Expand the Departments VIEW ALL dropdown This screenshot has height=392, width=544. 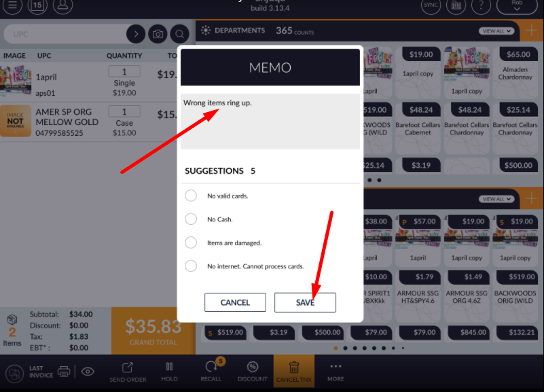(496, 31)
